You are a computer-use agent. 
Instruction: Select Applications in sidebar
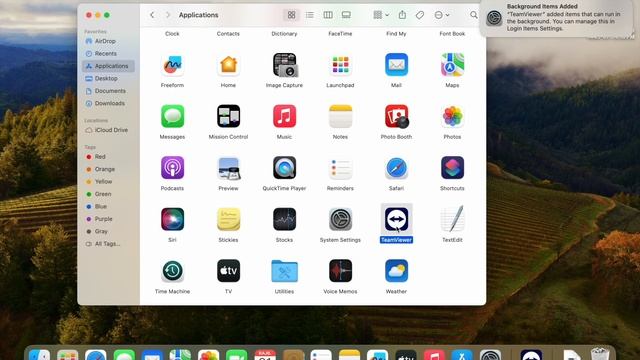[x=108, y=66]
